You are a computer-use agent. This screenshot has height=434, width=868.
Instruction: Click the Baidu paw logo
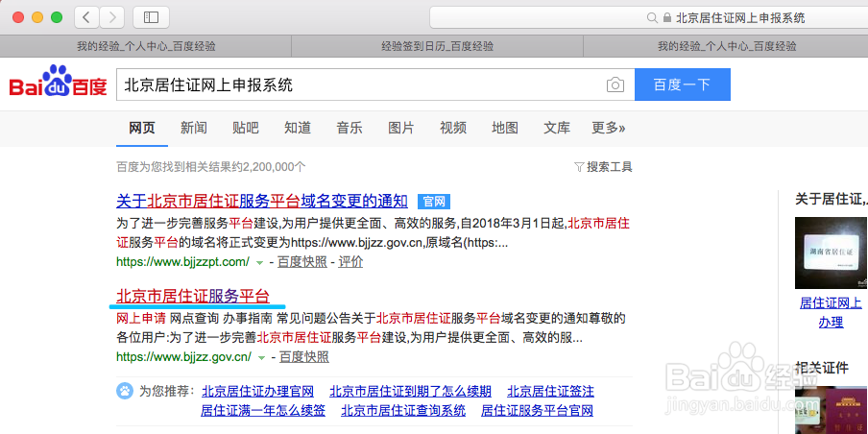pos(58,82)
